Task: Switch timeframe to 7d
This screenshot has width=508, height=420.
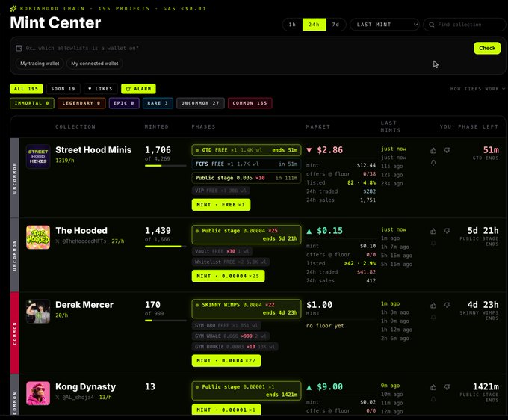Action: coord(335,25)
